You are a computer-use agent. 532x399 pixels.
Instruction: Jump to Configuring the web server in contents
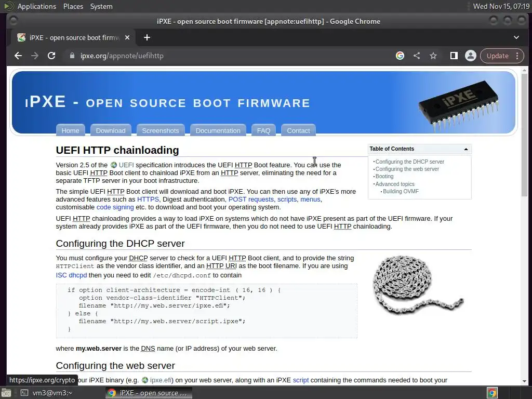point(407,169)
